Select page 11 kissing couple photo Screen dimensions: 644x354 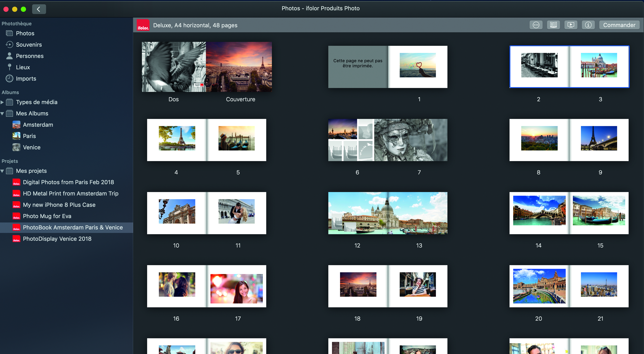[237, 211]
